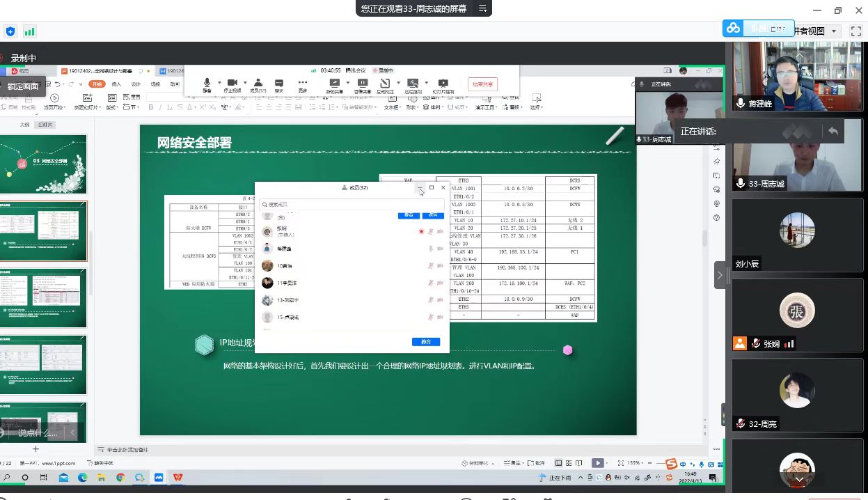Expand the view layout dropdown at top right
The image size is (868, 500).
click(835, 31)
